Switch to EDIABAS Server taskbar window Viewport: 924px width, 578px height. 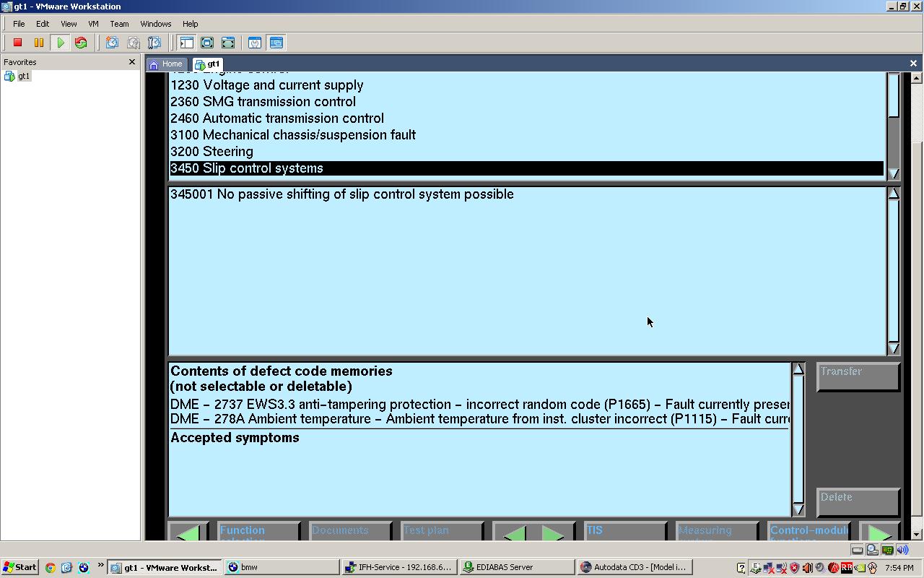(x=517, y=567)
